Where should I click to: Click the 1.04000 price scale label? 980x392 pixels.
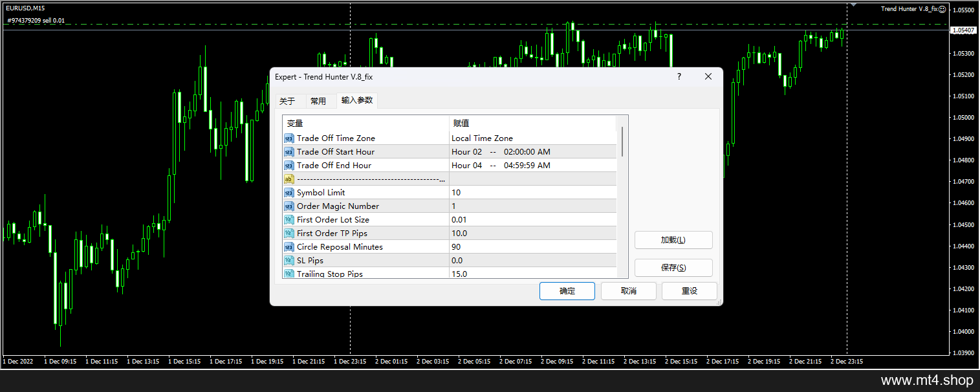(x=964, y=332)
